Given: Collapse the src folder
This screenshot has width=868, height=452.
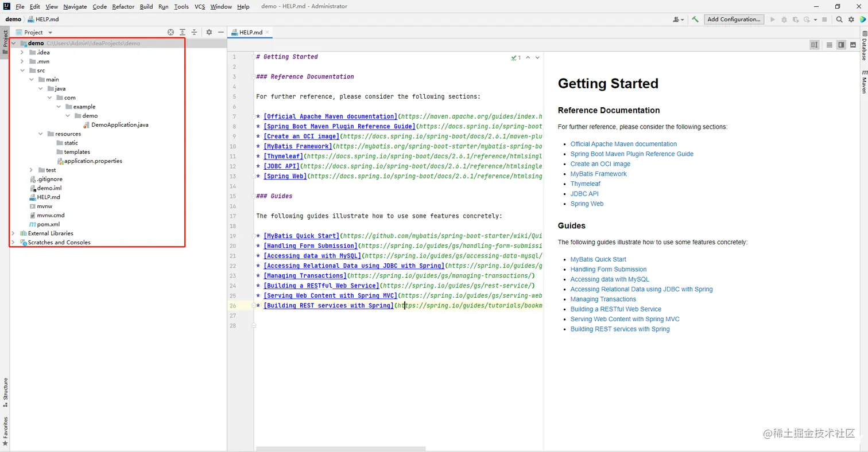Looking at the screenshot, I should [x=22, y=71].
